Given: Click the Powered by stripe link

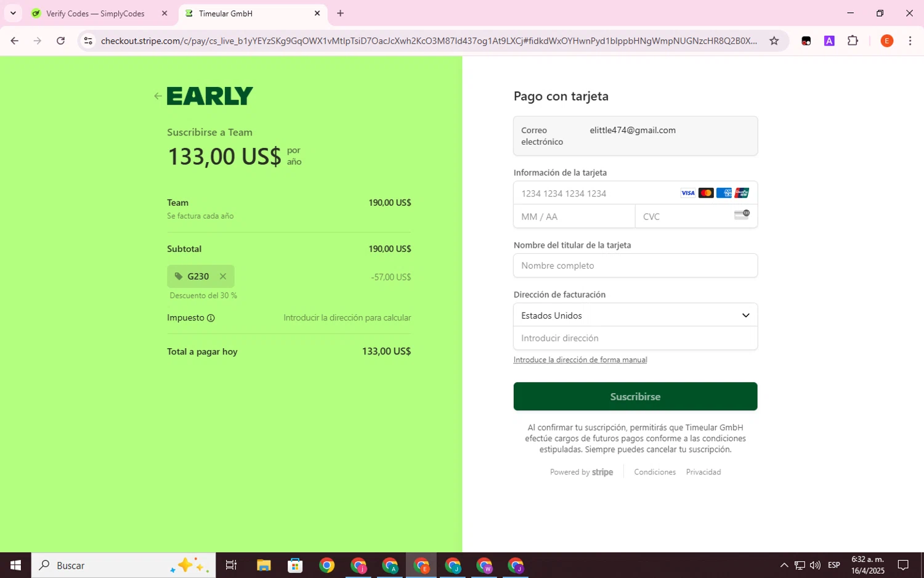Looking at the screenshot, I should pos(582,472).
